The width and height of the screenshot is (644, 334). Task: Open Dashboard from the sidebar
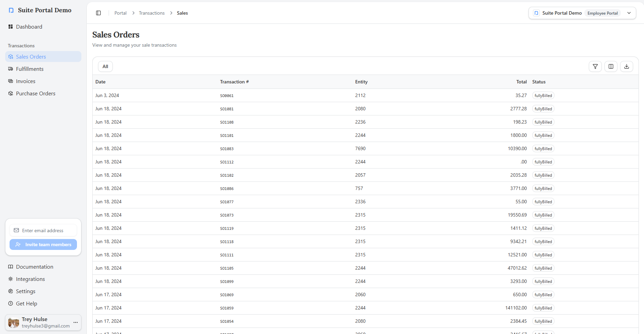pos(29,27)
